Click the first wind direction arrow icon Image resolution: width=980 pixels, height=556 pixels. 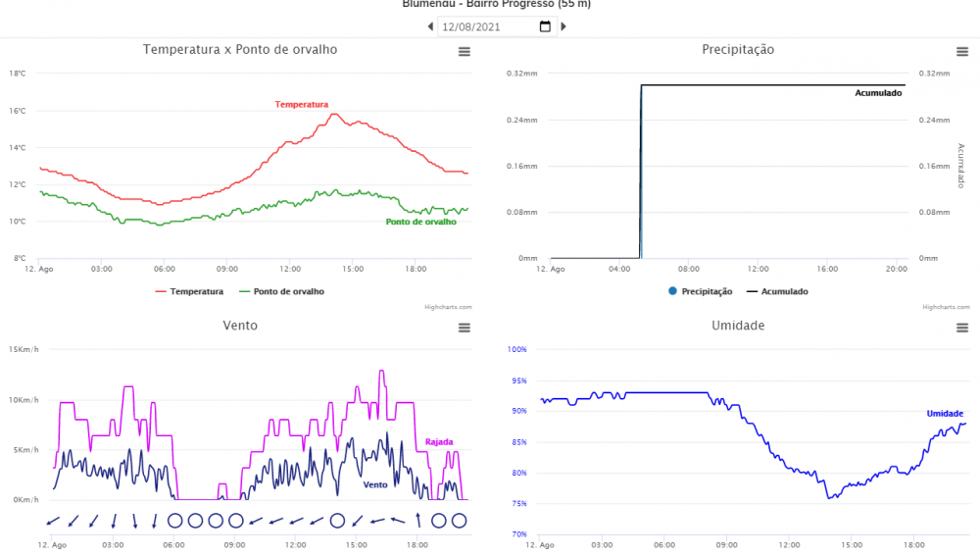pos(53,521)
